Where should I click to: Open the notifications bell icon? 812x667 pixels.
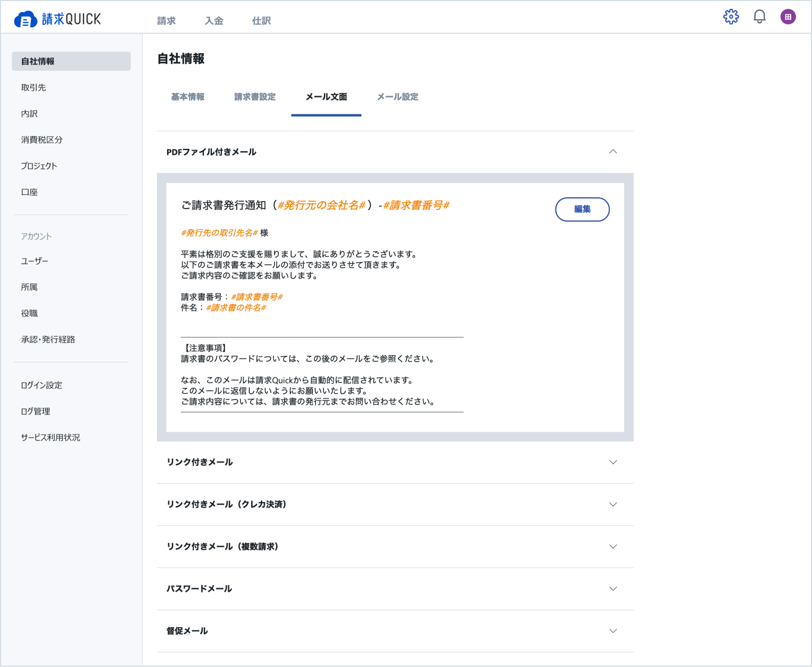pos(759,16)
